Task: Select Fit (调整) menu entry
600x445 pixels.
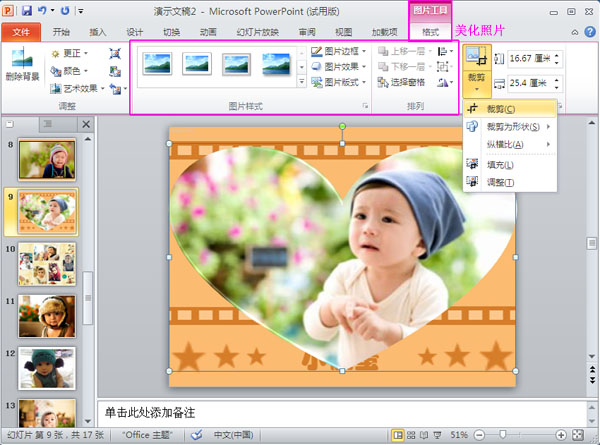Action: tap(510, 183)
